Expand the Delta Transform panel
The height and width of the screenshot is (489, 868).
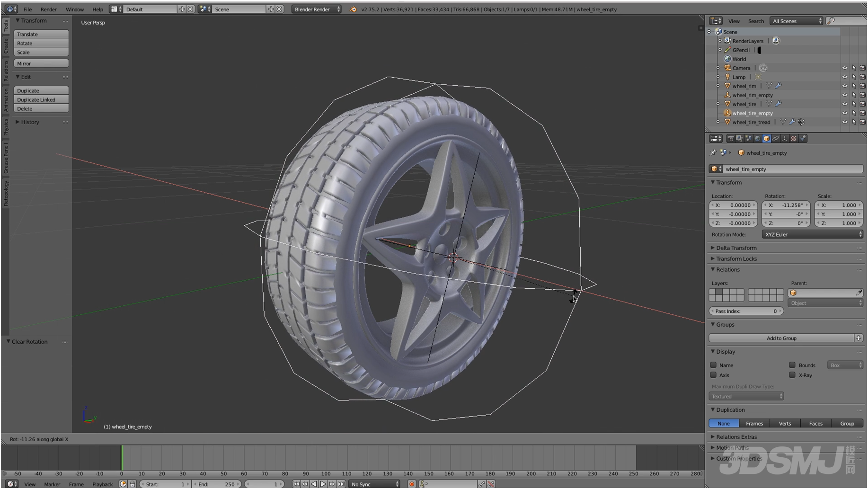[x=736, y=248]
